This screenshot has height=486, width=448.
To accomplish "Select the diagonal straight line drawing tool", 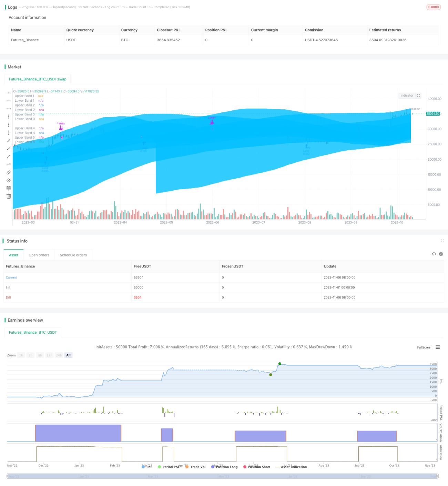I will (x=9, y=140).
